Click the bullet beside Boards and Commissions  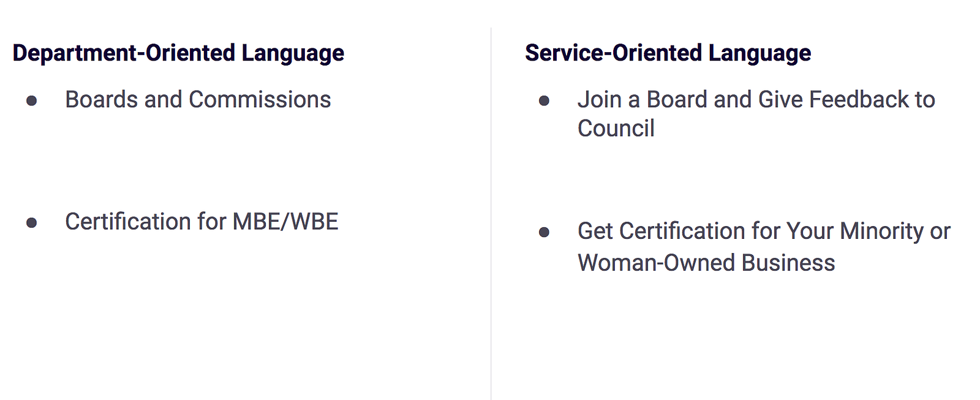pyautogui.click(x=32, y=101)
